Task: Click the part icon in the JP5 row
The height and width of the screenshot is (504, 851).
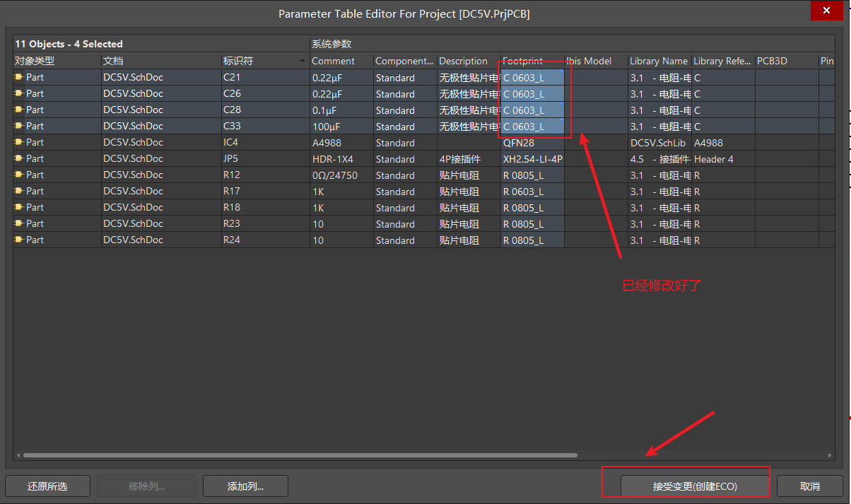Action: point(19,158)
